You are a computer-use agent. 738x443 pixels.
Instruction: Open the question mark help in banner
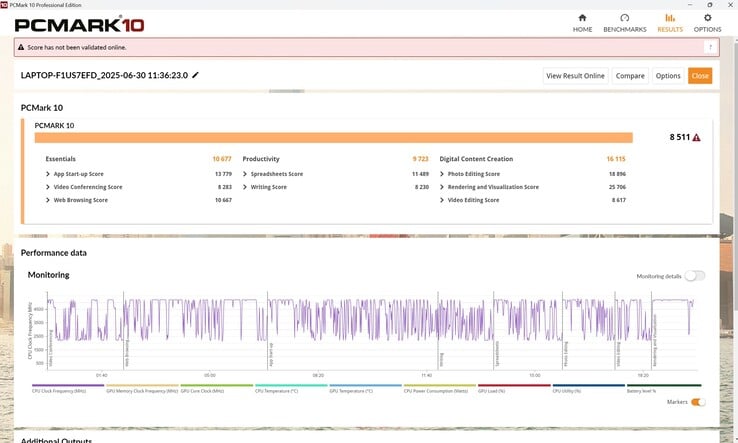(x=710, y=47)
